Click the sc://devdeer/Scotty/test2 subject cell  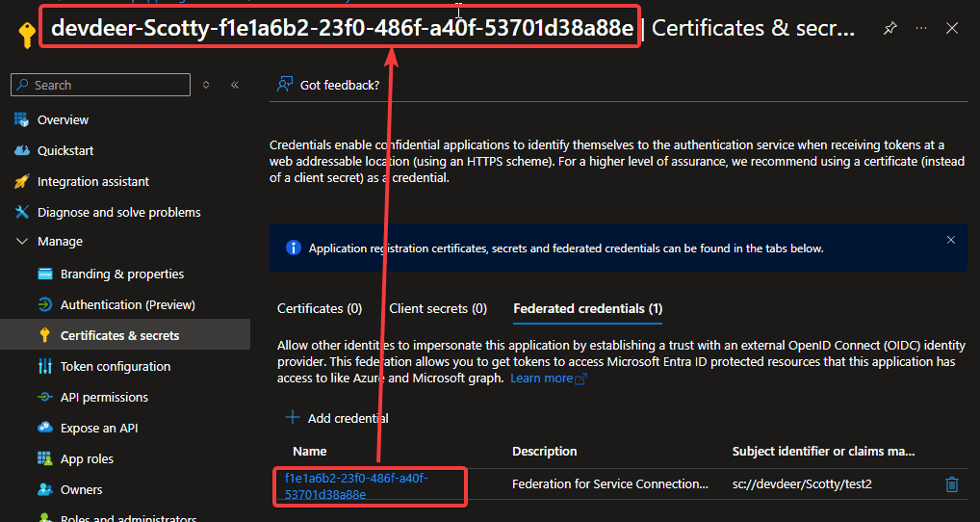coord(802,483)
